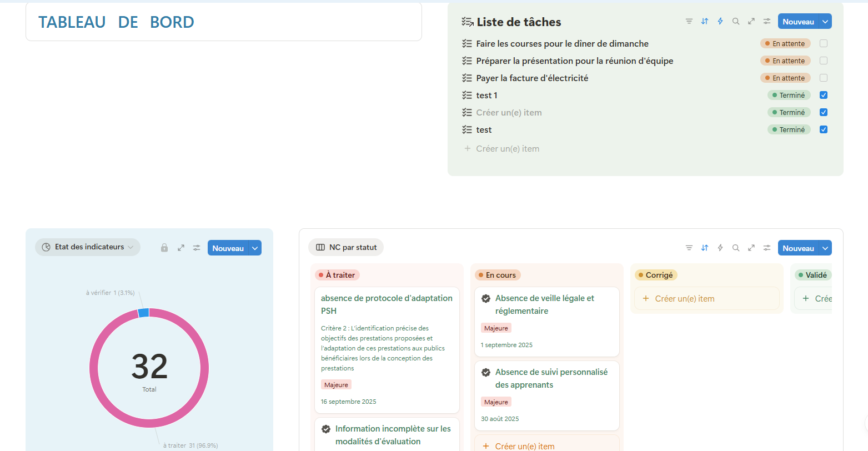Click search icon in Liste de tâches header
The height and width of the screenshot is (451, 868).
coord(736,22)
